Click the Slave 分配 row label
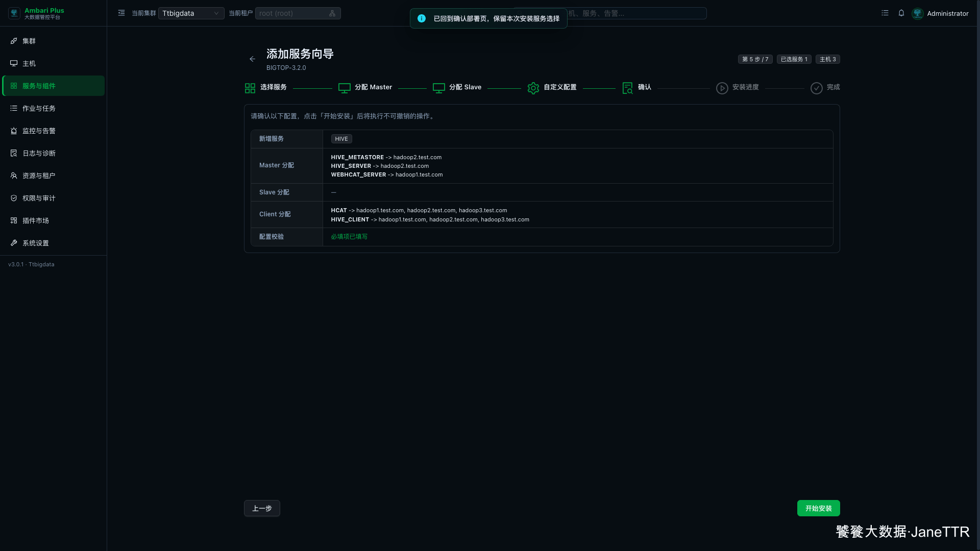This screenshot has width=980, height=551. (x=274, y=192)
